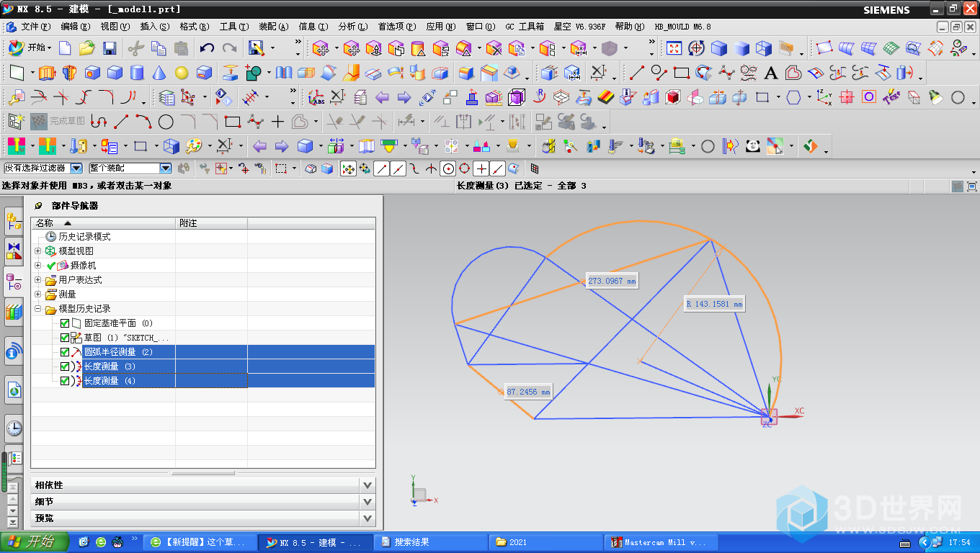Select the Extrude tool

pyautogui.click(x=47, y=73)
